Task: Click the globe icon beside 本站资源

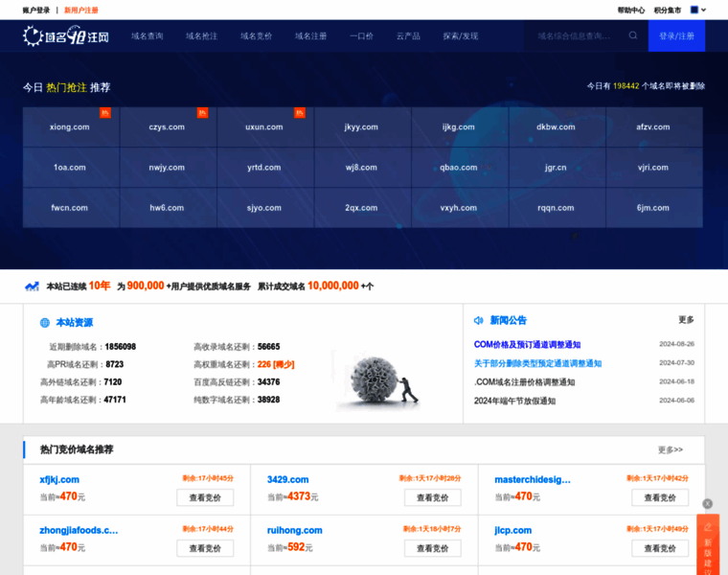Action: (44, 323)
